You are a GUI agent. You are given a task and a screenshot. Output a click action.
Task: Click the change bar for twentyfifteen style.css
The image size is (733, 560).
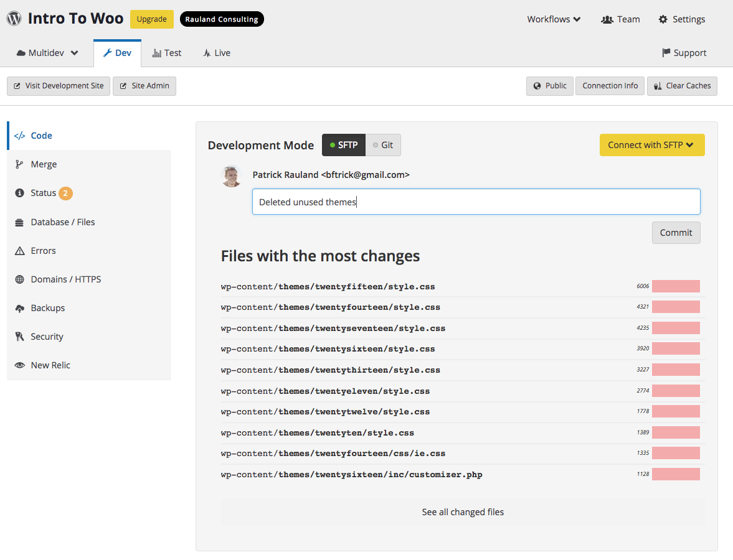[x=676, y=286]
